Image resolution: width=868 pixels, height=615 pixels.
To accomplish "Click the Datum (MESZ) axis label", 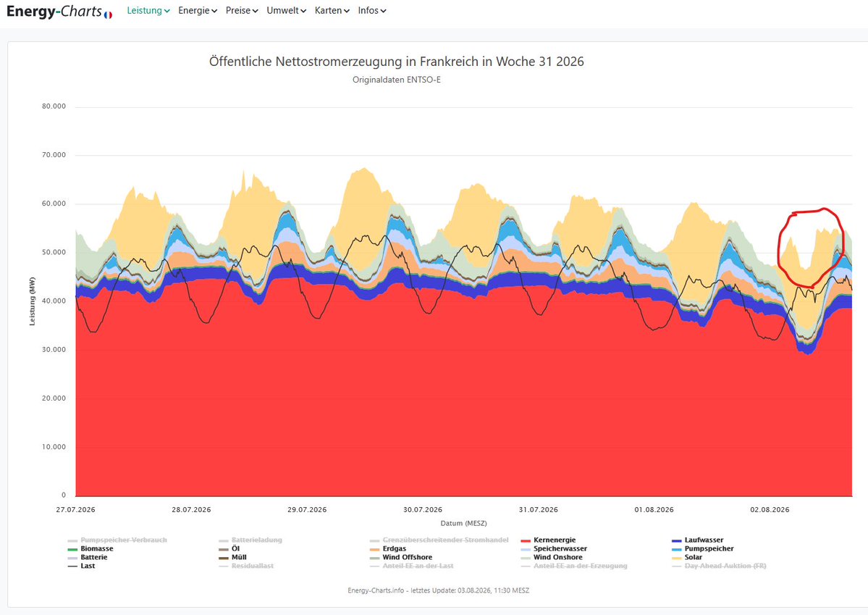I will [464, 523].
